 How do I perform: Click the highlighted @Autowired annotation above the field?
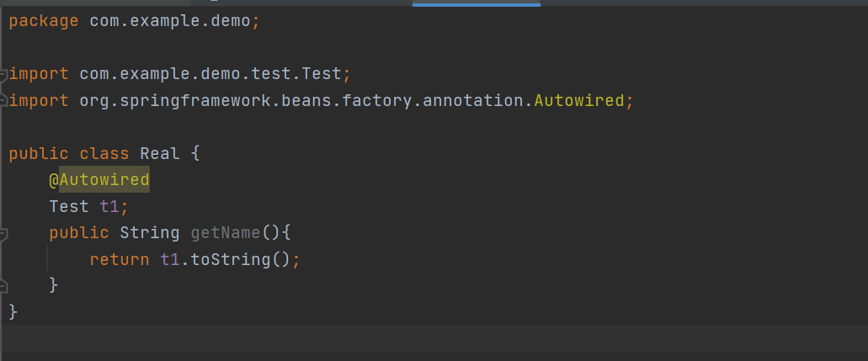[99, 179]
